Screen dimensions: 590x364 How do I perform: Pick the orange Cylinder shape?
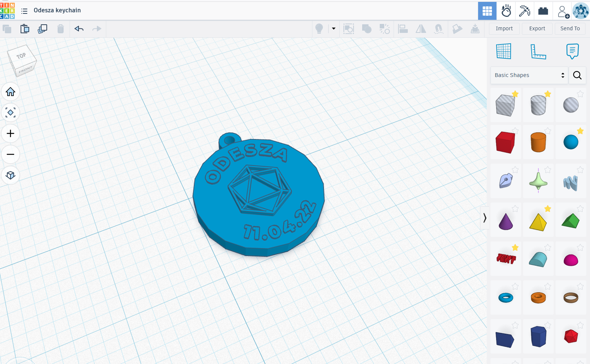point(538,142)
